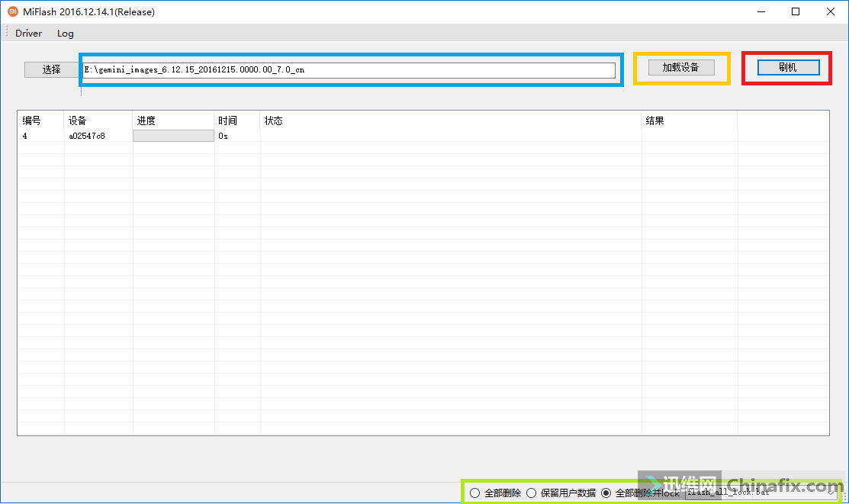The height and width of the screenshot is (504, 849).
Task: Choose the 保留用户数据 (save user data) radio
Action: tap(532, 493)
